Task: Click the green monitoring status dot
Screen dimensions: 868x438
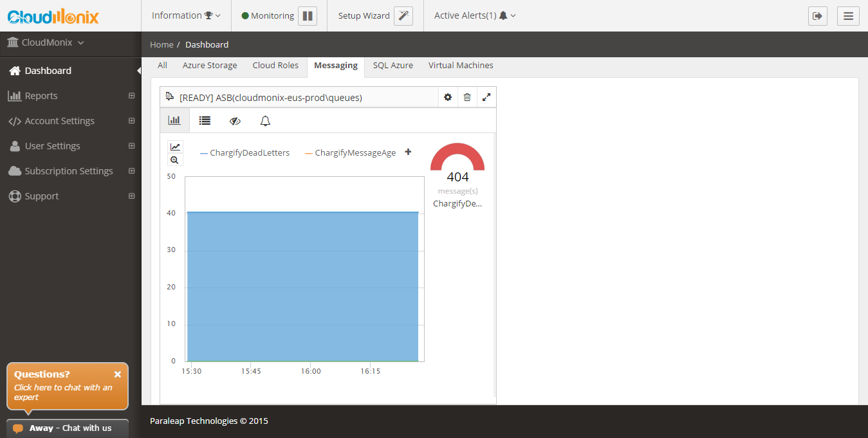Action: 245,15
